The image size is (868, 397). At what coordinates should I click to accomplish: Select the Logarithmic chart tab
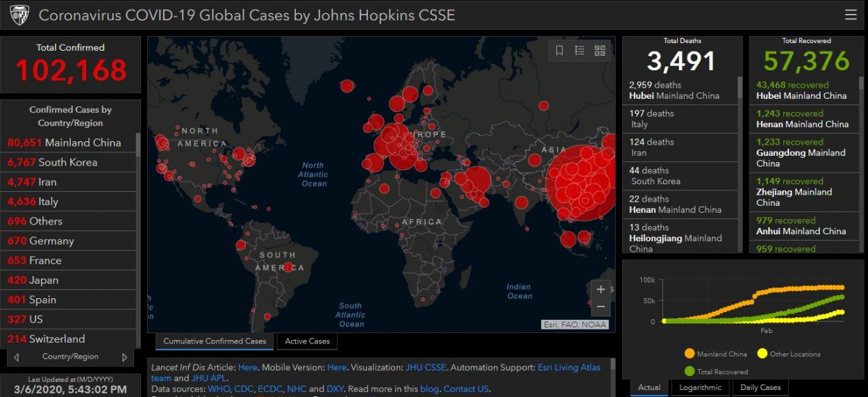(x=700, y=388)
